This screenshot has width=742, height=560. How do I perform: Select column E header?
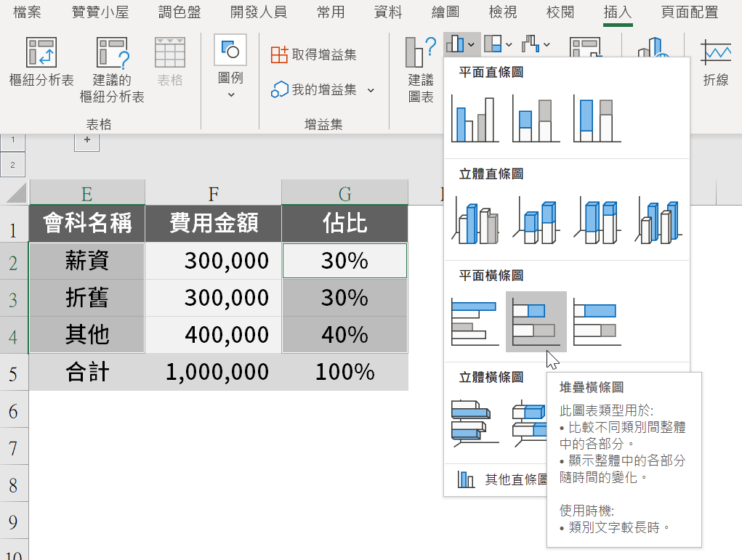pos(87,193)
